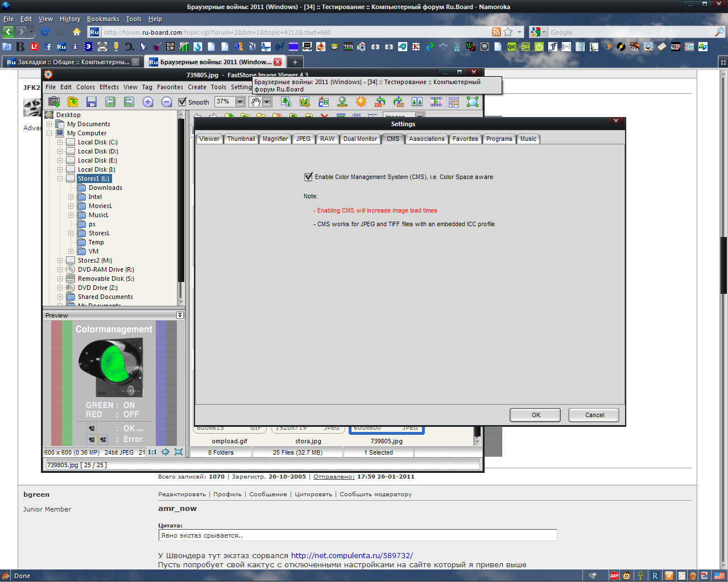Click the browser Reload icon

tap(45, 32)
